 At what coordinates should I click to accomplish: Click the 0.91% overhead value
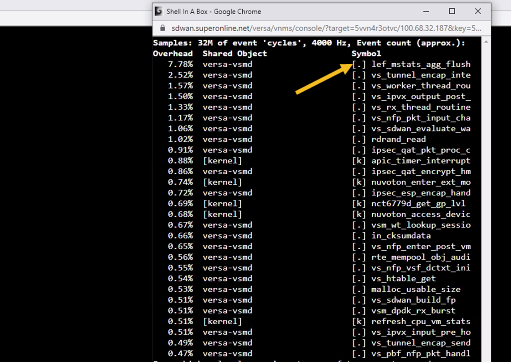pyautogui.click(x=180, y=150)
